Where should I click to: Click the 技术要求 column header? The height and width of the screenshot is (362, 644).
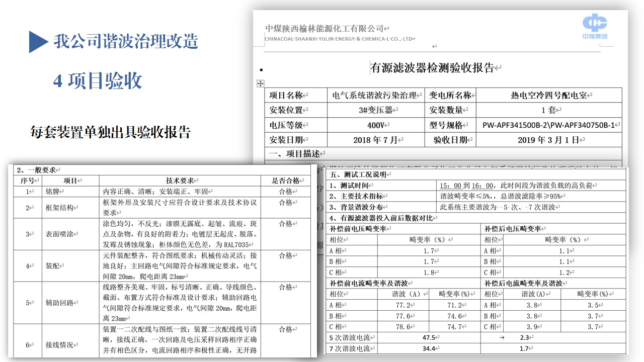point(180,180)
